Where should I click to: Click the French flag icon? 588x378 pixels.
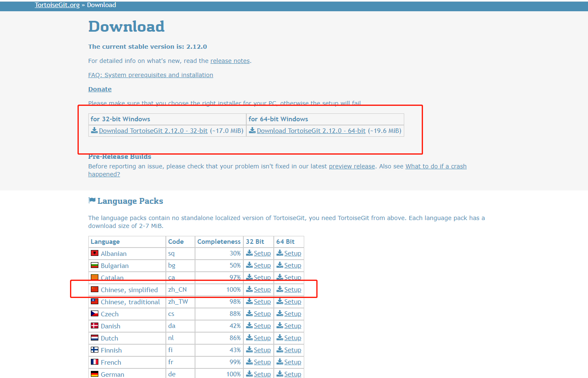tap(95, 362)
